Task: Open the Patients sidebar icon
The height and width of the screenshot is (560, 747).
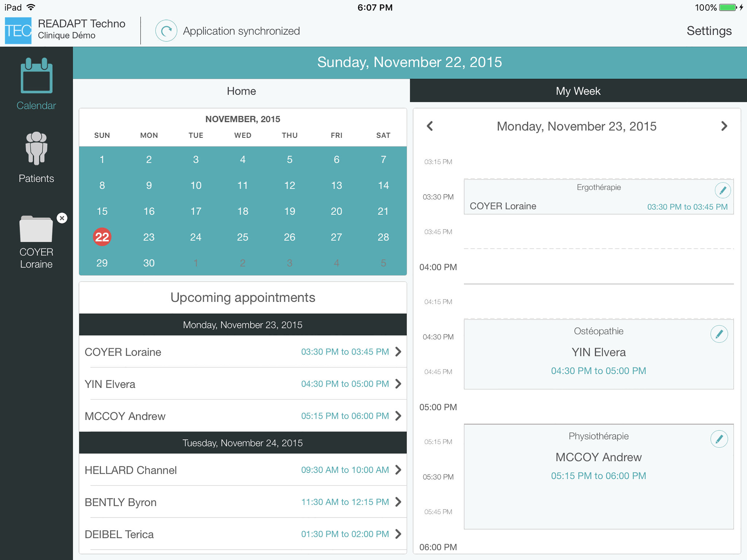Action: pos(36,148)
